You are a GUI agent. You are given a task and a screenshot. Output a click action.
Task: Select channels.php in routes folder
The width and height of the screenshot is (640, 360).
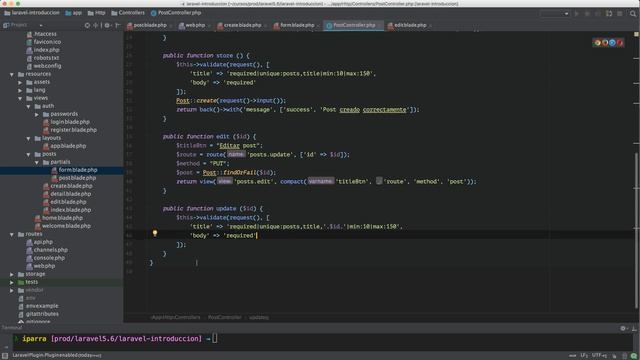click(47, 250)
